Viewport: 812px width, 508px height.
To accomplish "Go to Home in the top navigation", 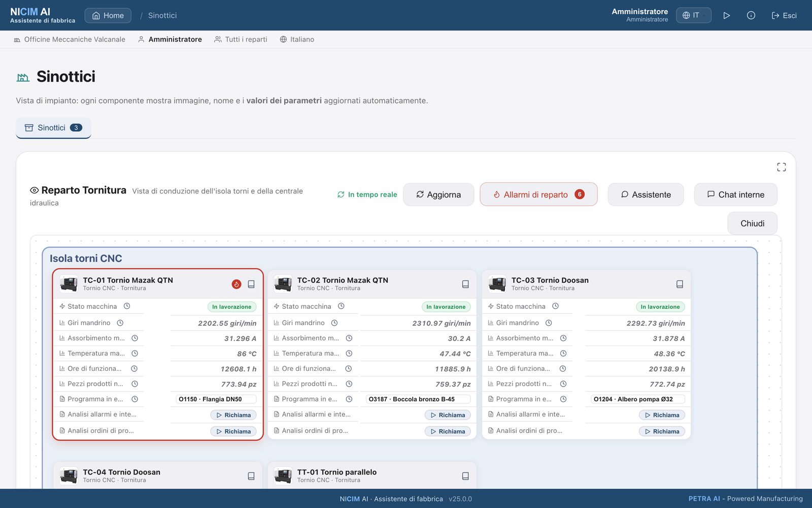I will (108, 15).
